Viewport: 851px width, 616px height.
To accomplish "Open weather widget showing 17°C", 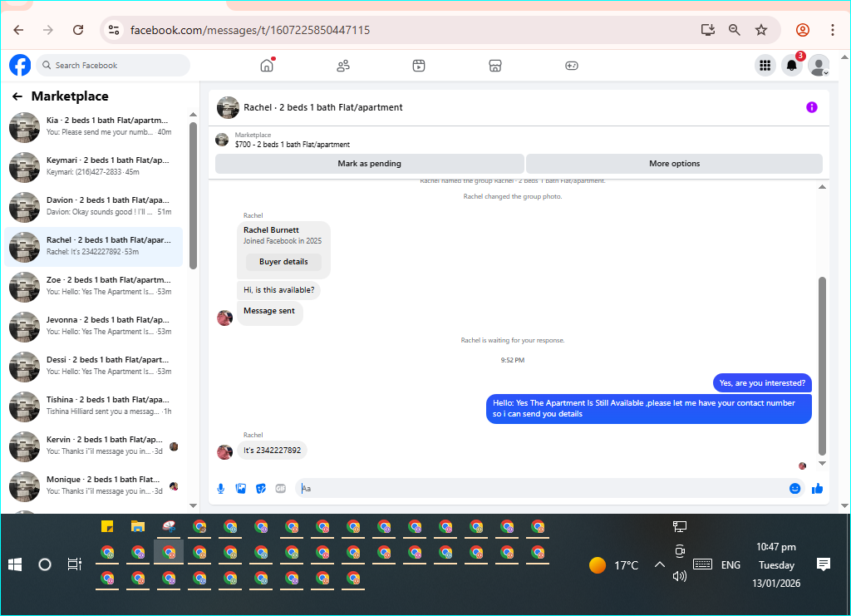I will (614, 565).
